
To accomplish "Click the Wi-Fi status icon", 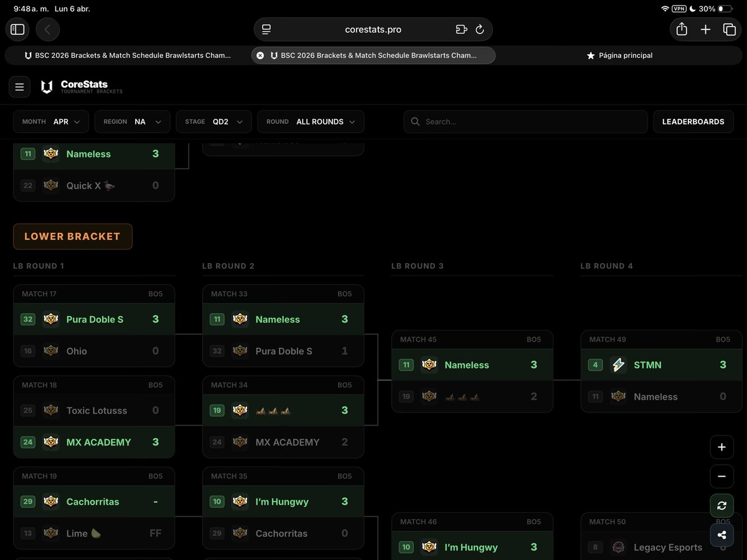I will click(665, 9).
